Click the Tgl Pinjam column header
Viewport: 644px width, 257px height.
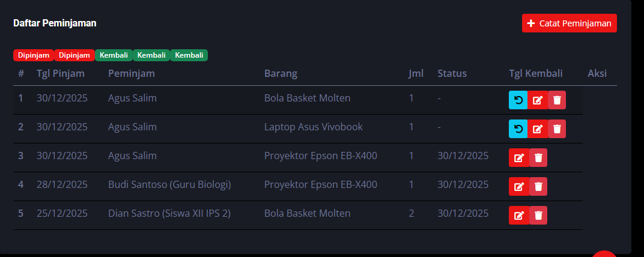pyautogui.click(x=61, y=74)
